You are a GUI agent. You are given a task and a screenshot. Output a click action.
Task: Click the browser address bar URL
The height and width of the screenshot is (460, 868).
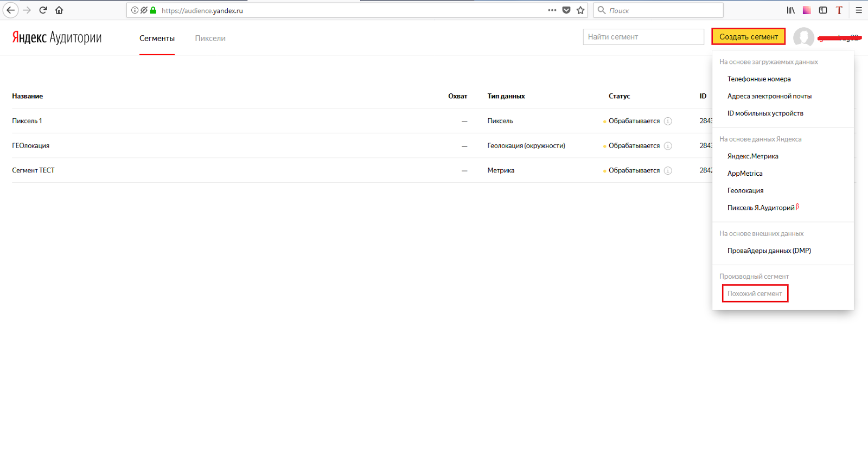point(202,11)
